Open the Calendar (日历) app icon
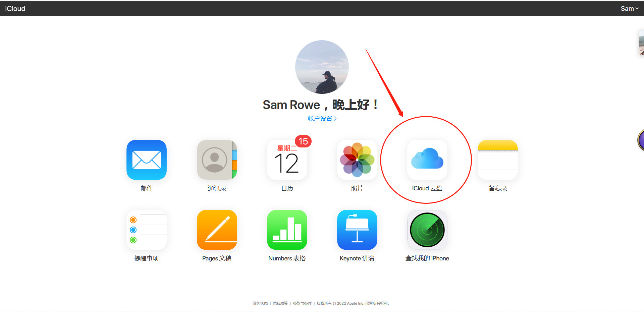 (287, 160)
